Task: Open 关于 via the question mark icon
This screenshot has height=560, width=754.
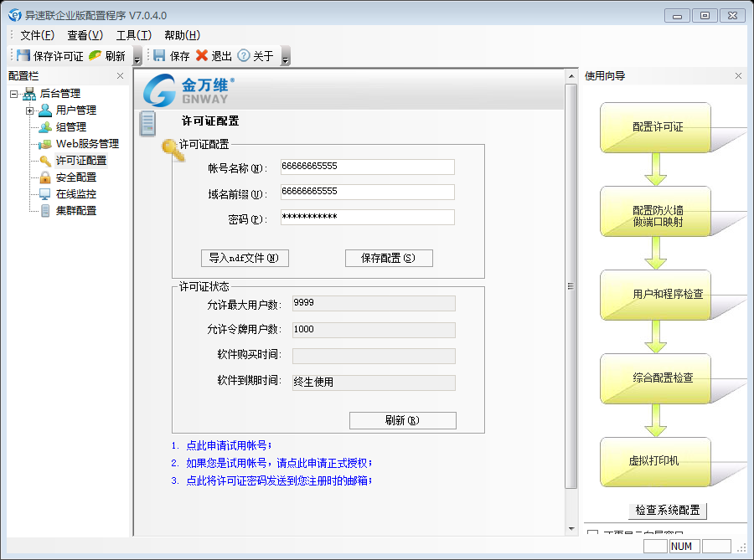Action: 244,56
